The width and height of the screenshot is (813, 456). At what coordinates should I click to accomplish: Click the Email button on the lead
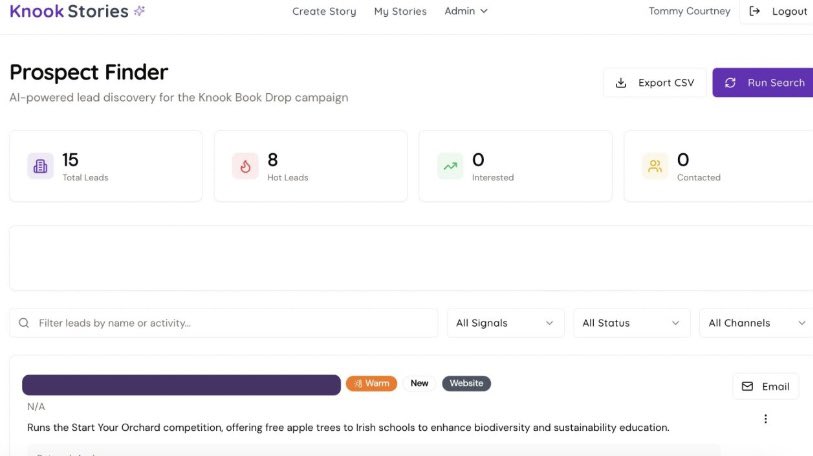[x=765, y=386]
